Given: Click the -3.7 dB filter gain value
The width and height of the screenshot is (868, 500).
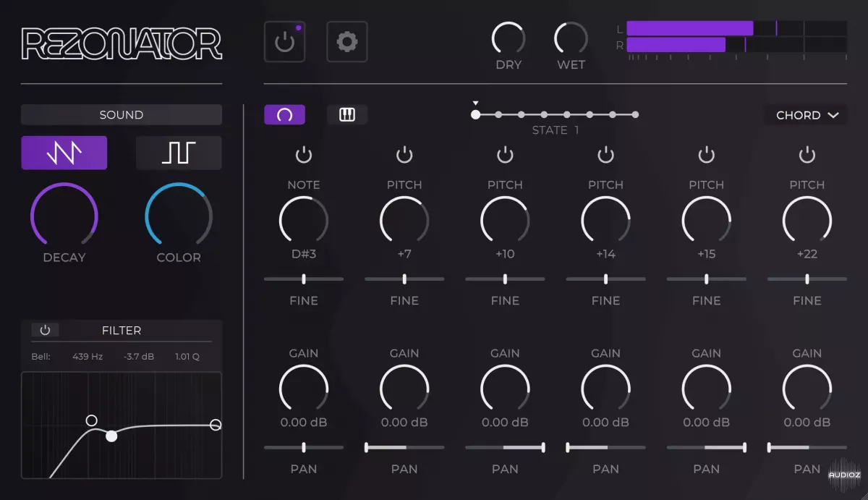Looking at the screenshot, I should [138, 357].
